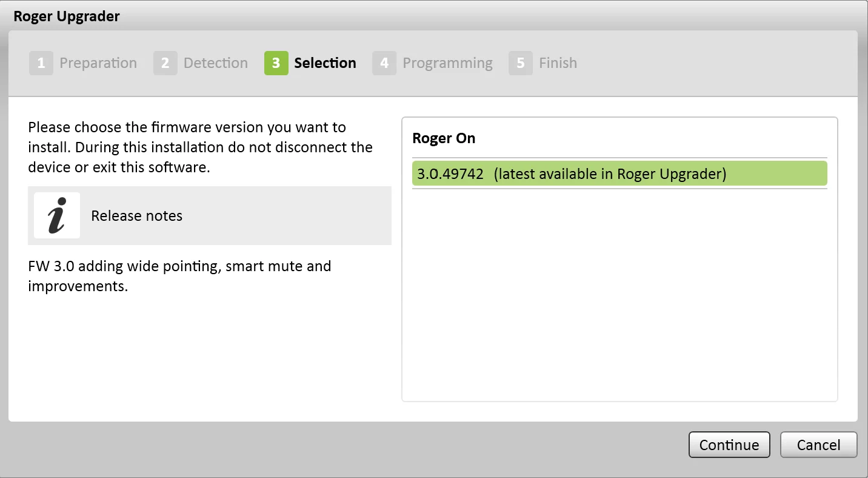Cancel the firmware upgrade
Screen dimensions: 868x478
coord(818,445)
